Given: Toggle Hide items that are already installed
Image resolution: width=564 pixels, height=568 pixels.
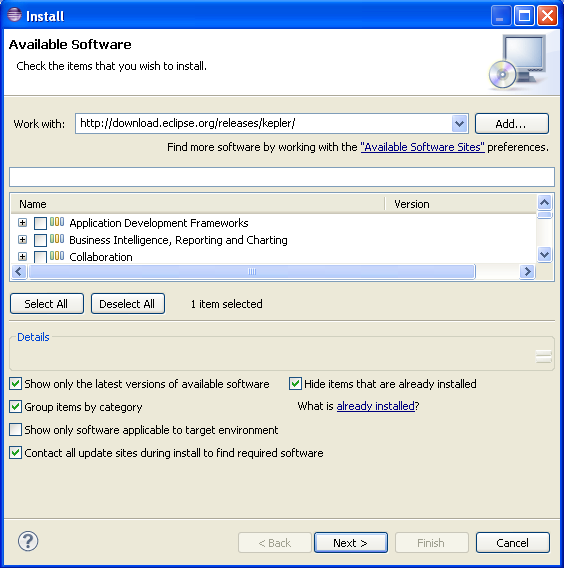Looking at the screenshot, I should (x=295, y=384).
